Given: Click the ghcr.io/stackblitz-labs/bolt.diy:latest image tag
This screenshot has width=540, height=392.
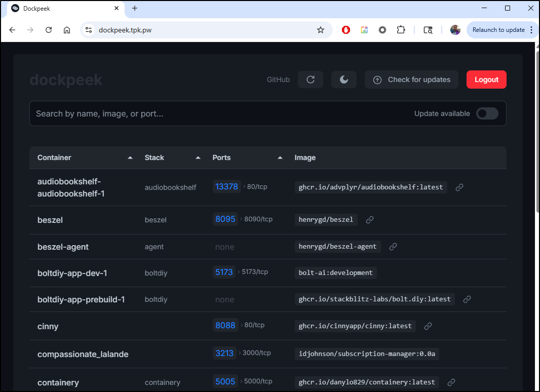Looking at the screenshot, I should (x=375, y=299).
